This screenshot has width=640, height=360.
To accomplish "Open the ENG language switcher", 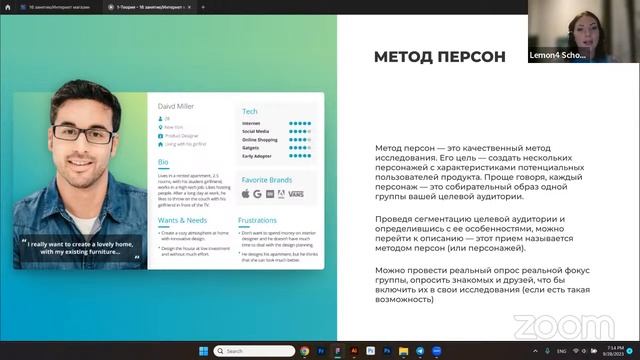I will coord(562,351).
